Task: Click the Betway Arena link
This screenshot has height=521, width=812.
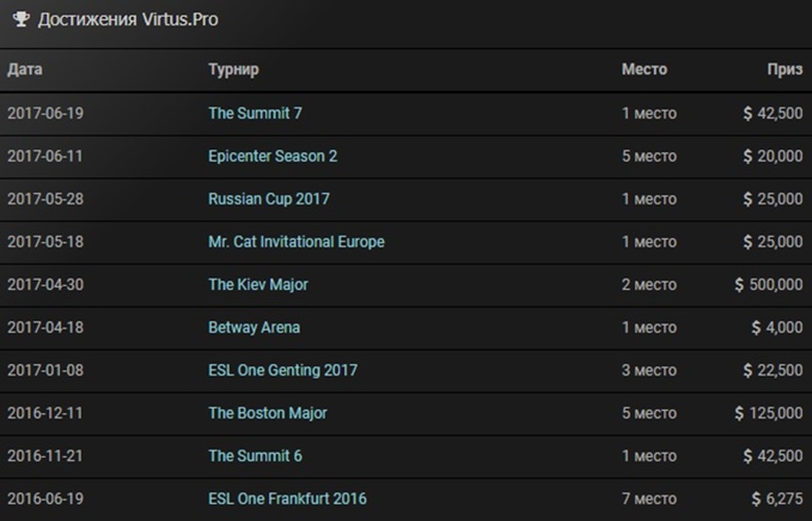Action: [254, 328]
